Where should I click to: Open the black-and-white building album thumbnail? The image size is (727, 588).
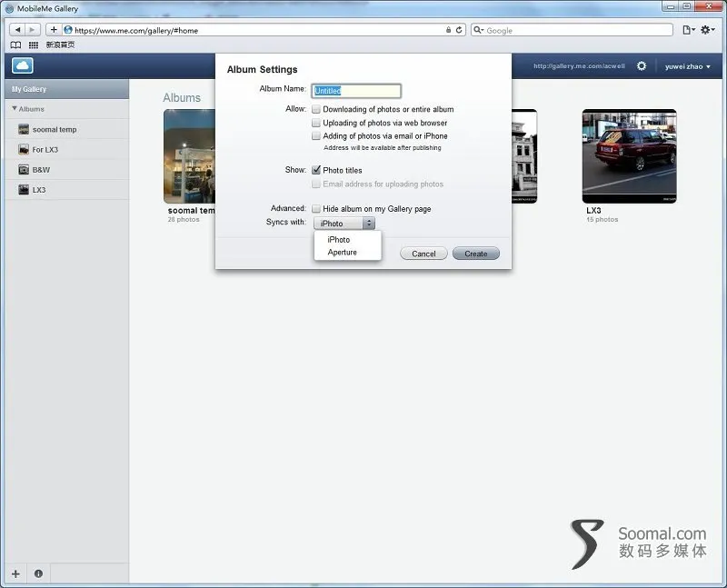tap(524, 156)
